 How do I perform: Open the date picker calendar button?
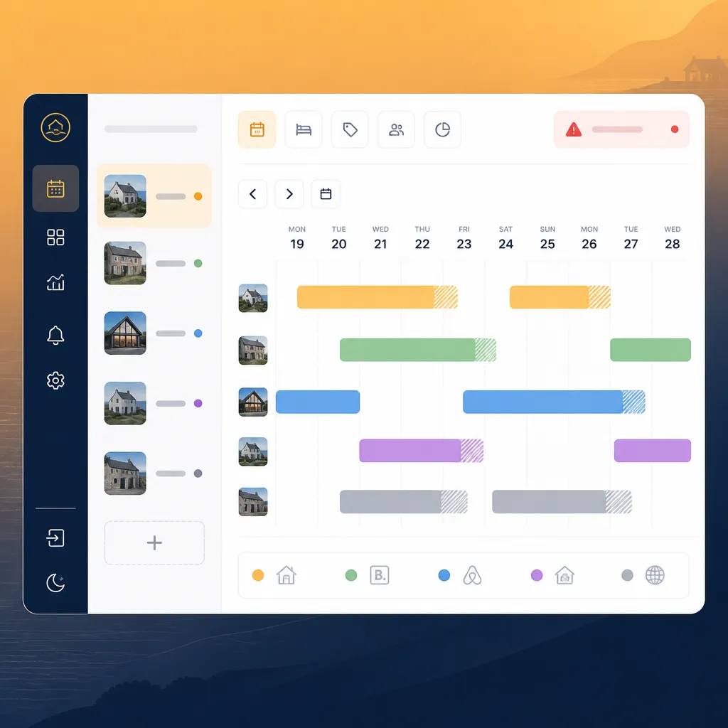326,193
